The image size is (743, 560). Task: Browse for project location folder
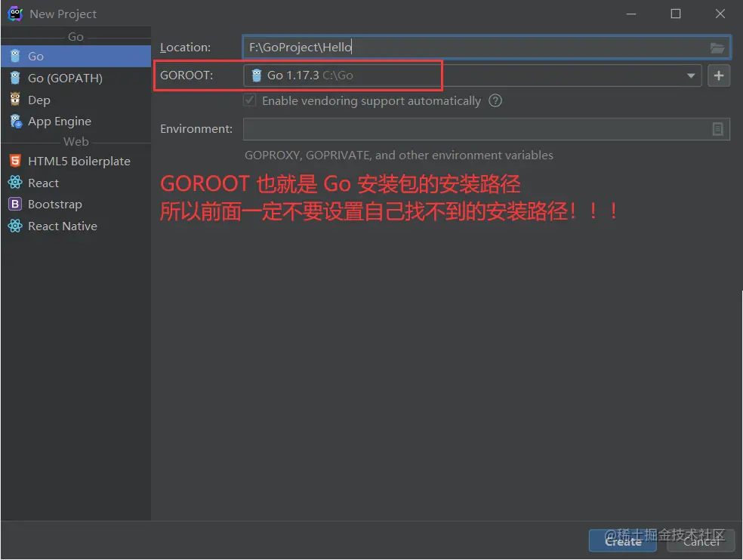pyautogui.click(x=717, y=48)
